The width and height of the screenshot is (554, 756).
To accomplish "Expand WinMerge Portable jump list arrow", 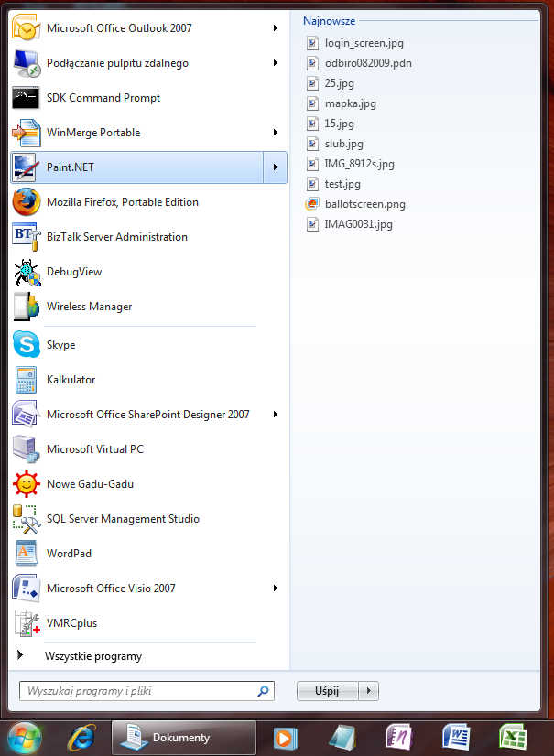I will click(275, 133).
